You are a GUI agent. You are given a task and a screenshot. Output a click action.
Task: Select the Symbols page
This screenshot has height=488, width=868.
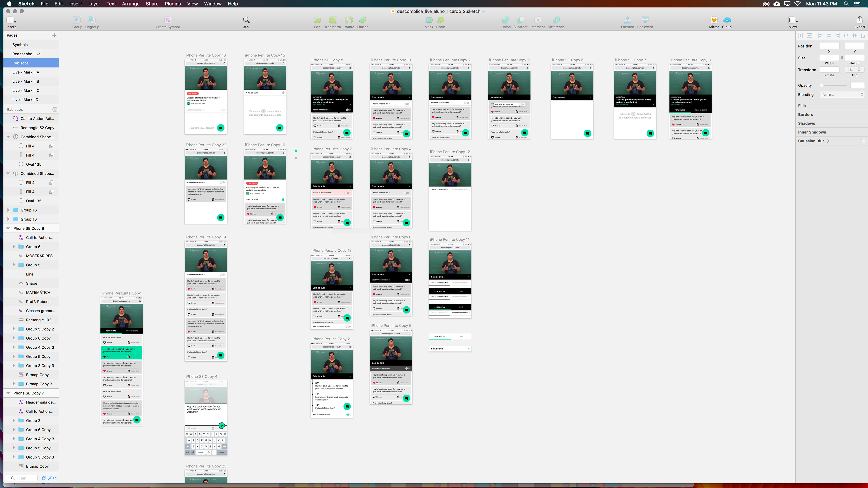31,45
